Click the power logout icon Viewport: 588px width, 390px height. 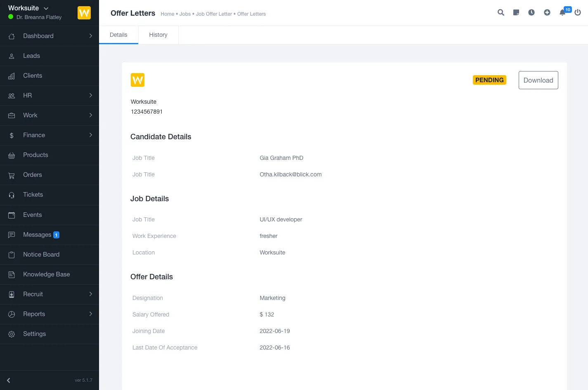tap(578, 12)
